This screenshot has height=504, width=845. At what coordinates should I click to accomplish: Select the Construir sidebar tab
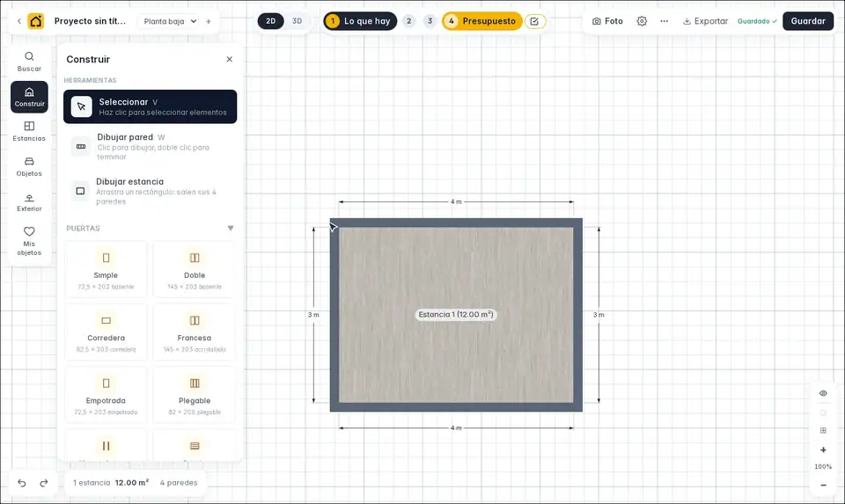(29, 97)
